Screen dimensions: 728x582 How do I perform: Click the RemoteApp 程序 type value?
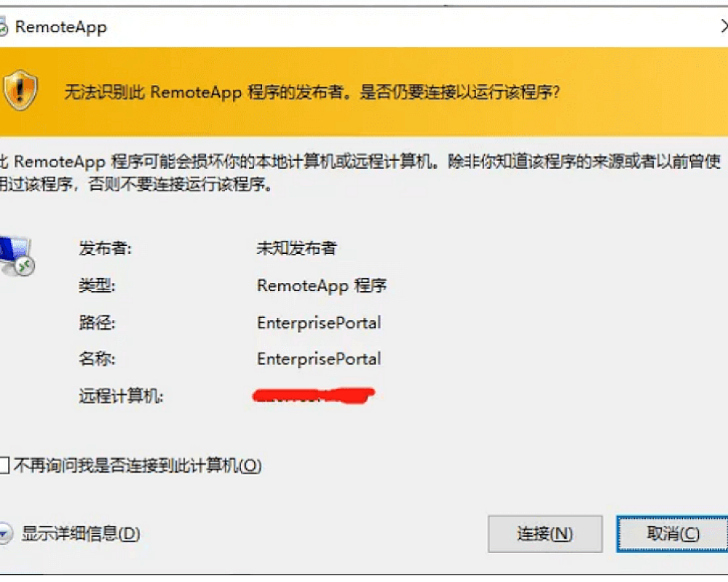click(x=321, y=285)
